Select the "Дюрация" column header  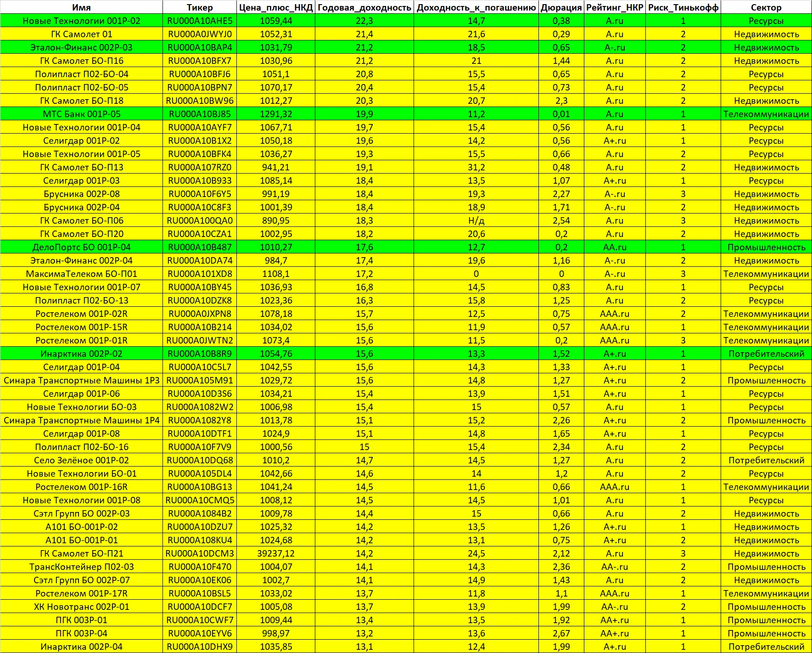click(x=561, y=7)
